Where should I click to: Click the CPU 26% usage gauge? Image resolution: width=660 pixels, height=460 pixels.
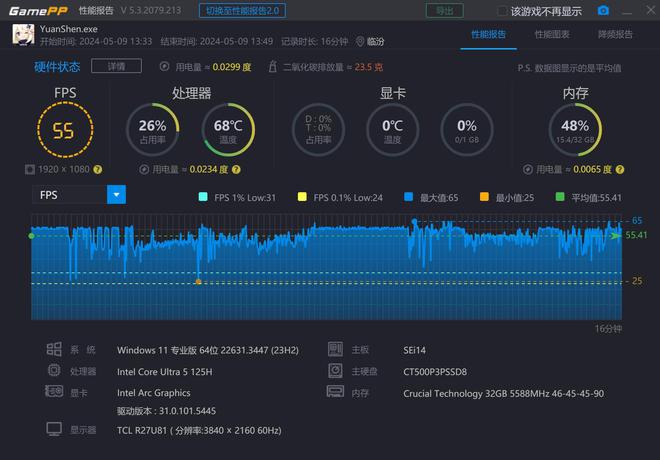pyautogui.click(x=153, y=130)
